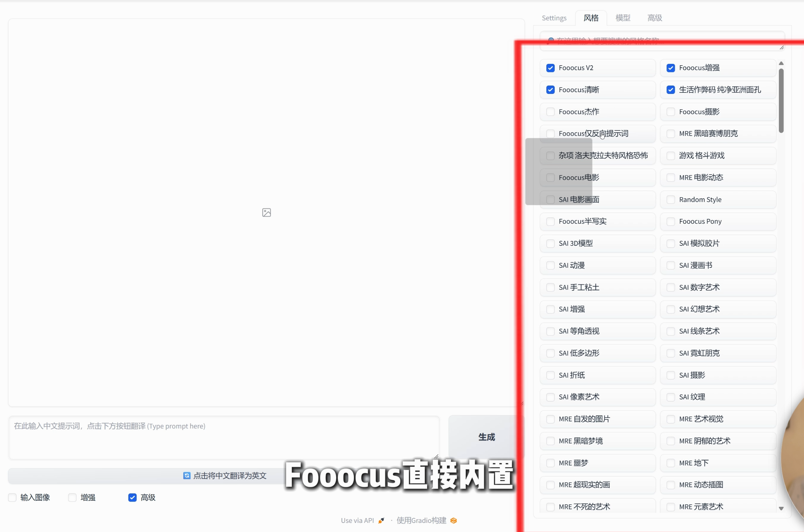Image resolution: width=804 pixels, height=532 pixels.
Task: Toggle the 增强 checkbox at bottom
Action: pos(72,497)
